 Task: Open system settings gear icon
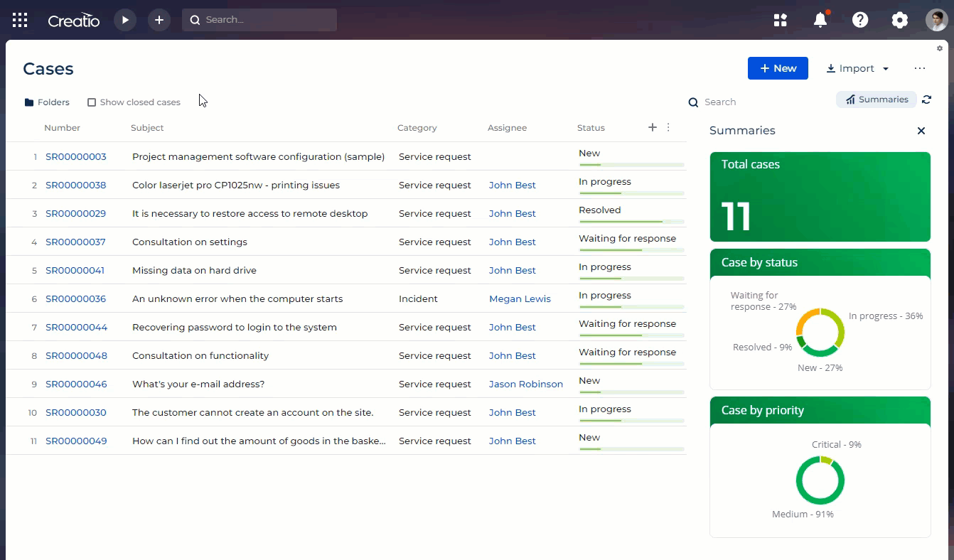point(900,20)
